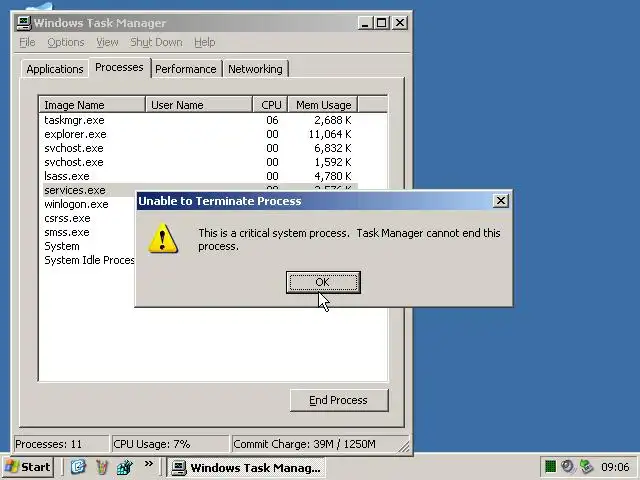
Task: Click the Internet Explorer quick launch icon
Action: 78,467
